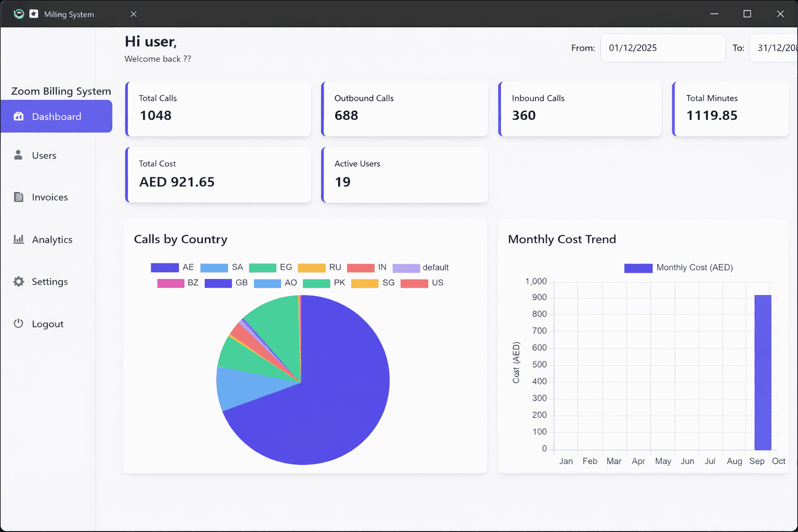Open Settings using the gear icon
This screenshot has width=798, height=532.
pos(19,281)
